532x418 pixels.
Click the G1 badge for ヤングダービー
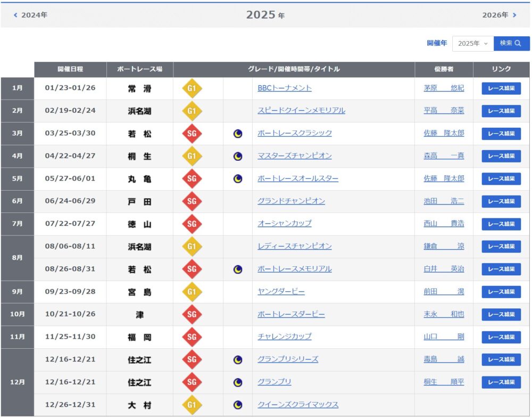(192, 292)
